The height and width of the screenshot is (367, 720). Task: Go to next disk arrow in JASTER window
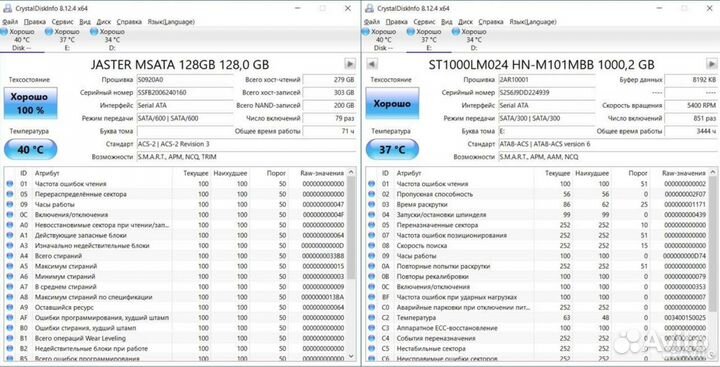click(350, 63)
